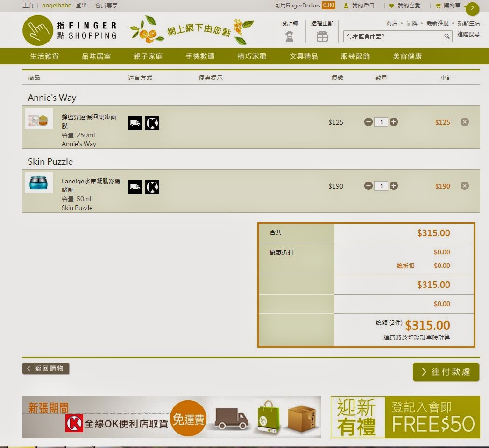Click the truck delivery icon for Annie's Way item
Viewport: 489px width, 448px height.
pyautogui.click(x=135, y=123)
